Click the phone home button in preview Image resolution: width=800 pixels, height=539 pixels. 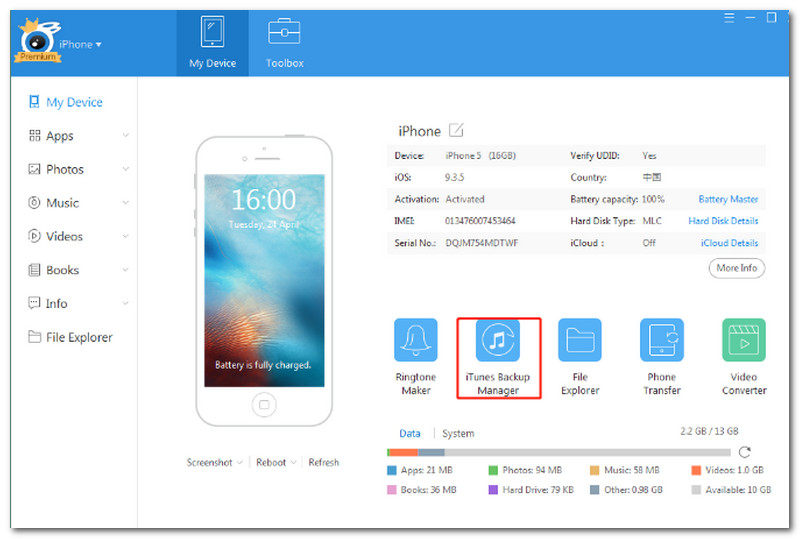click(264, 405)
